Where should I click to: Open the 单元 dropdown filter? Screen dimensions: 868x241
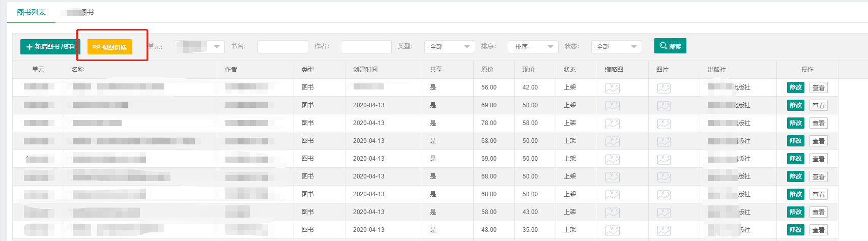[x=199, y=47]
